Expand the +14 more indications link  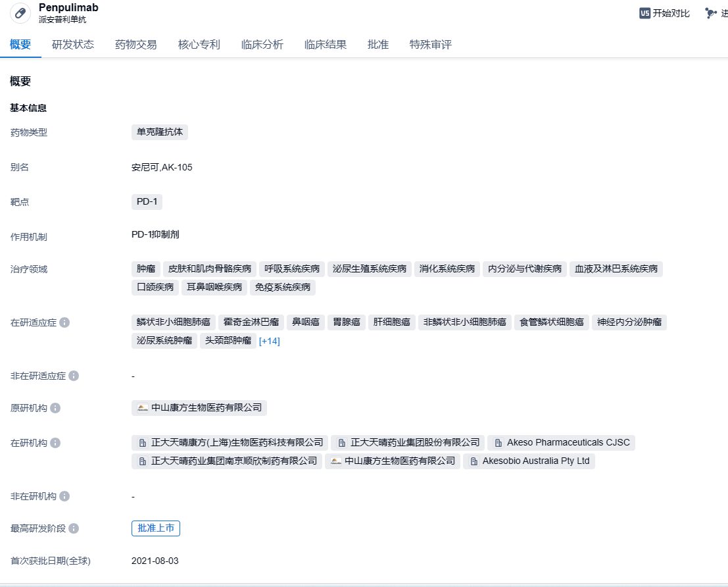(270, 341)
